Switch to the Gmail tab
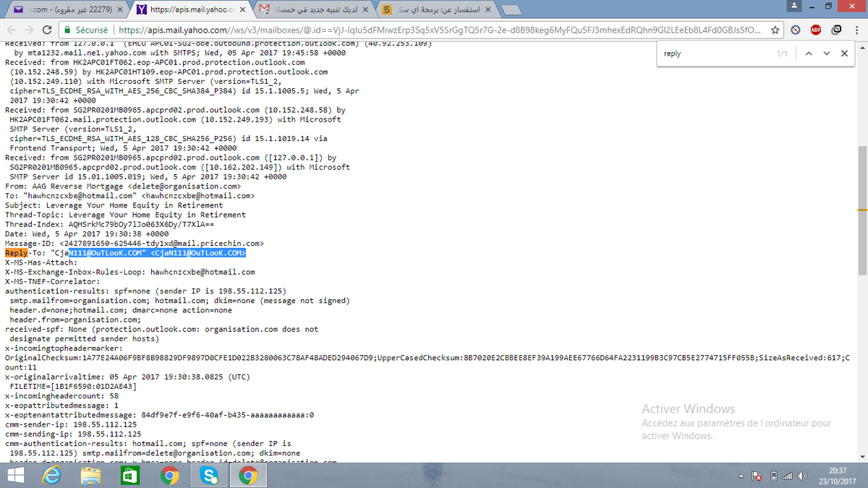Image resolution: width=868 pixels, height=488 pixels. coord(315,10)
